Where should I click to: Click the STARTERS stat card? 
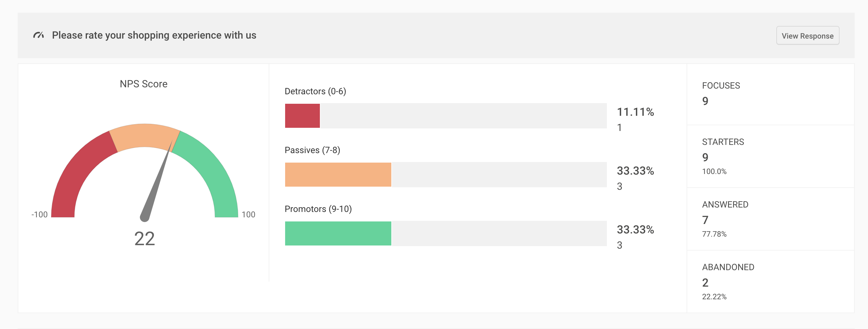(770, 156)
